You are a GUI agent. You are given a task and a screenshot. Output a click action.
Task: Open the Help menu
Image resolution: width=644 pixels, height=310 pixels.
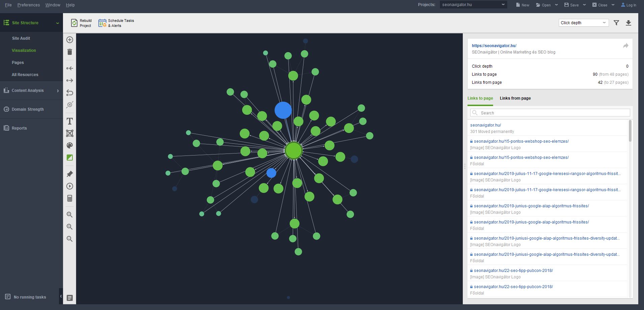click(x=70, y=5)
